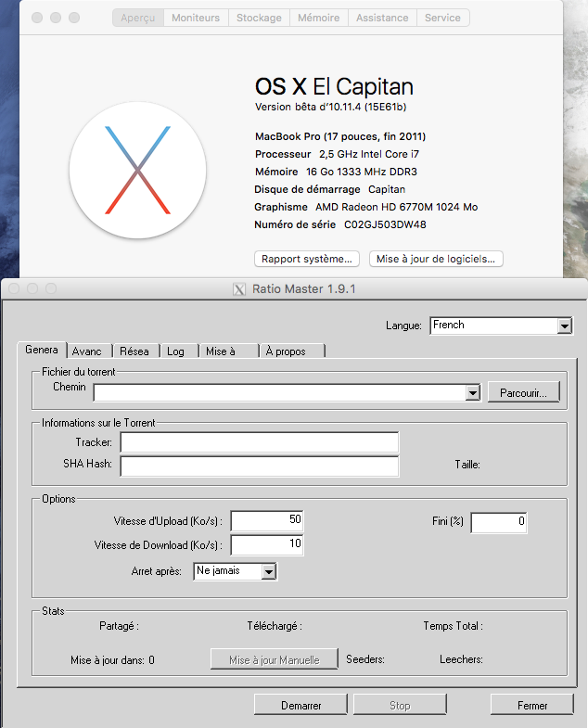
Task: Click the Fini (%) field showing 0
Action: [x=499, y=523]
